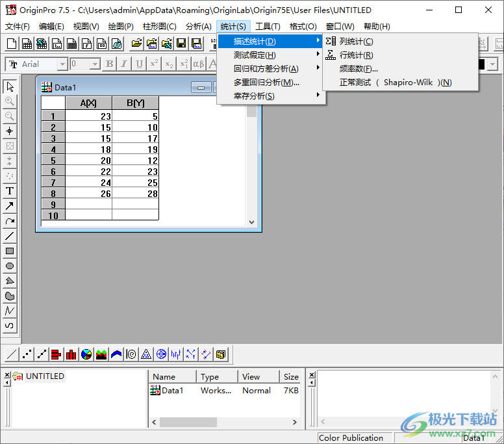Viewport: 504px width, 444px height.
Task: Click the New Notes icon
Action: pyautogui.click(x=117, y=44)
